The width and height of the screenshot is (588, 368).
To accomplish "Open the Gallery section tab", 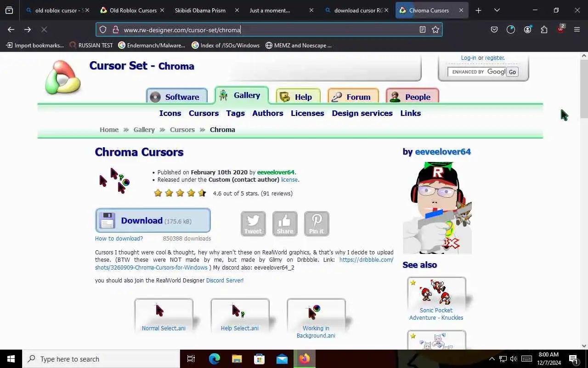I will pos(242,95).
